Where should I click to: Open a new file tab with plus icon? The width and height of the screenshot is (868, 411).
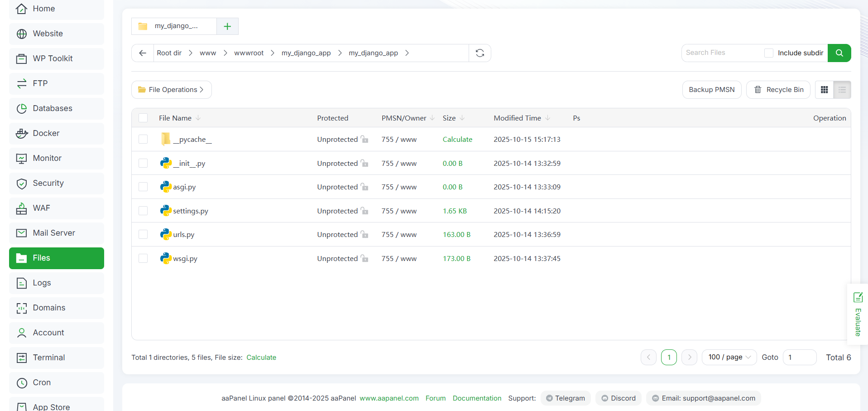(227, 26)
